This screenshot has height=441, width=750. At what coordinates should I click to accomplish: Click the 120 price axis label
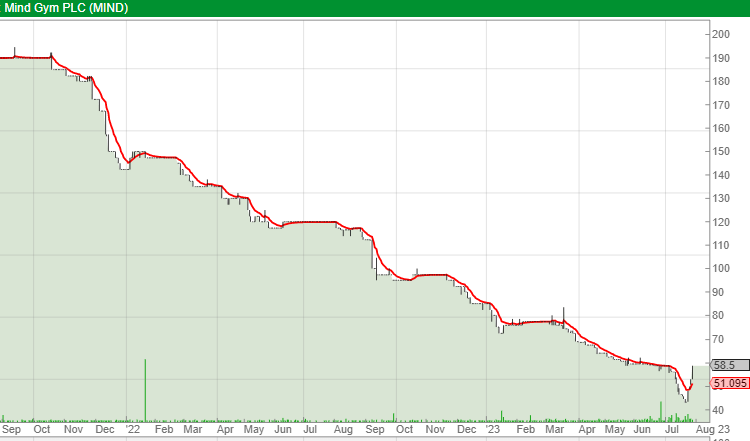[x=720, y=222]
